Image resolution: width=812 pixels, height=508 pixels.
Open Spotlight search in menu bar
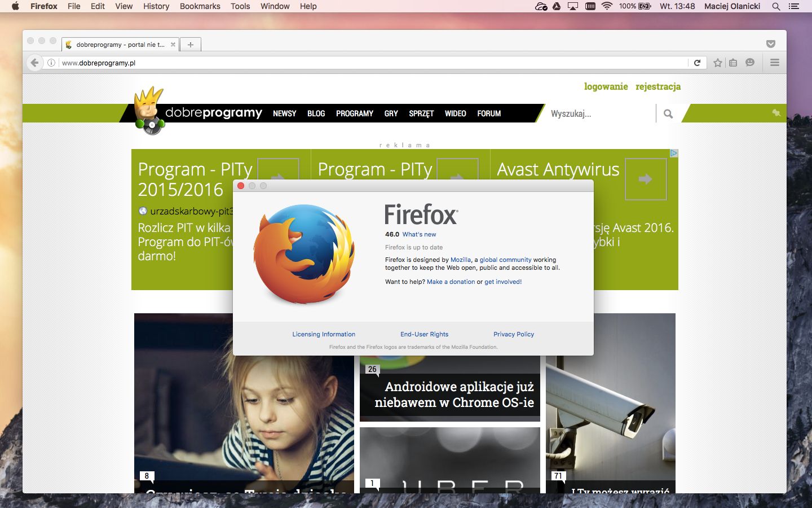776,6
